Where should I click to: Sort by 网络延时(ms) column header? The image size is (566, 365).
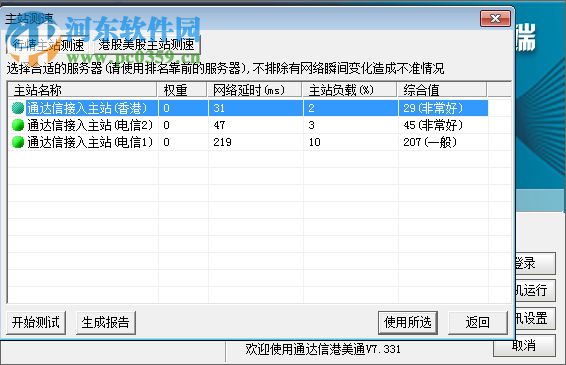tap(254, 90)
